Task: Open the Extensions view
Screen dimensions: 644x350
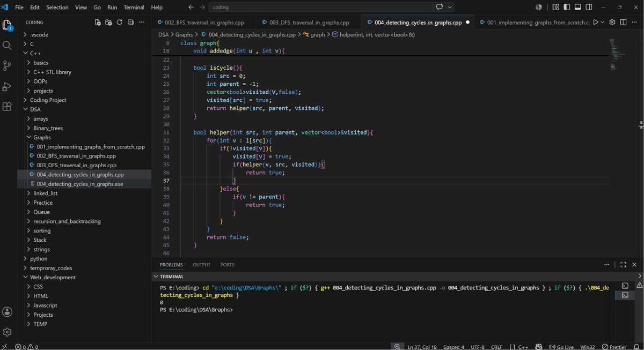Action: click(8, 107)
